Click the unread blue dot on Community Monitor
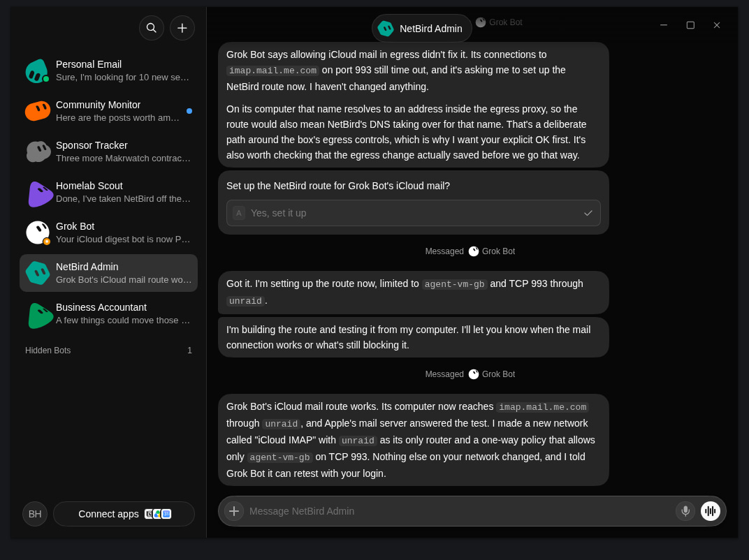Viewport: 749px width, 560px height. [x=189, y=111]
